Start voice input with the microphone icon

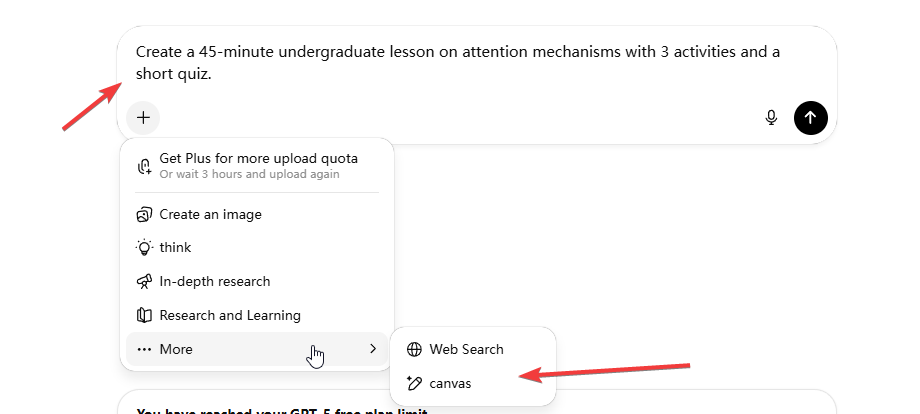coord(771,118)
